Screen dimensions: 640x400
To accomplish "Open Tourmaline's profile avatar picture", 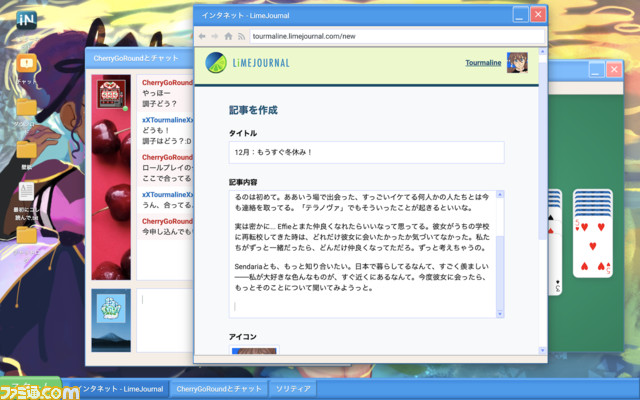I will (517, 63).
